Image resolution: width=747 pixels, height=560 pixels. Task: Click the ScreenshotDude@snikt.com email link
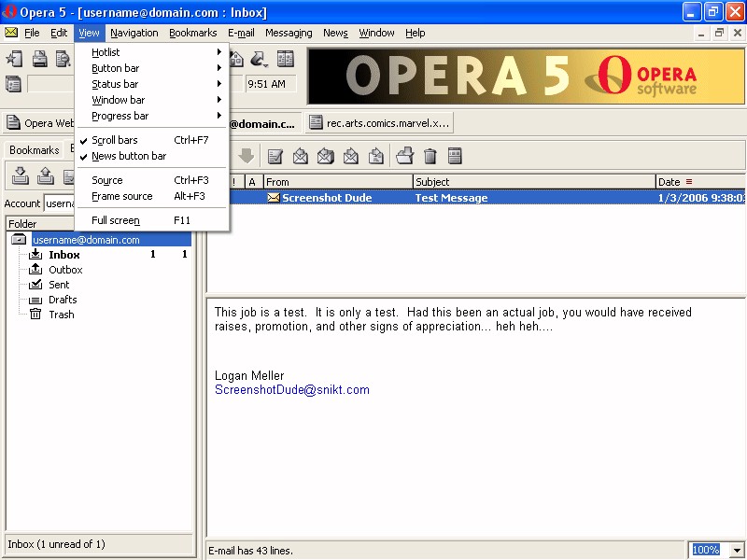[x=292, y=389]
